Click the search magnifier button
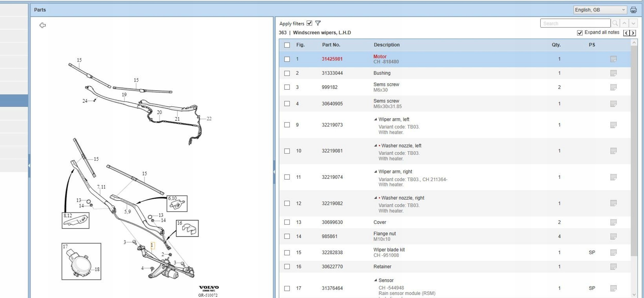644x298 pixels. pyautogui.click(x=615, y=23)
